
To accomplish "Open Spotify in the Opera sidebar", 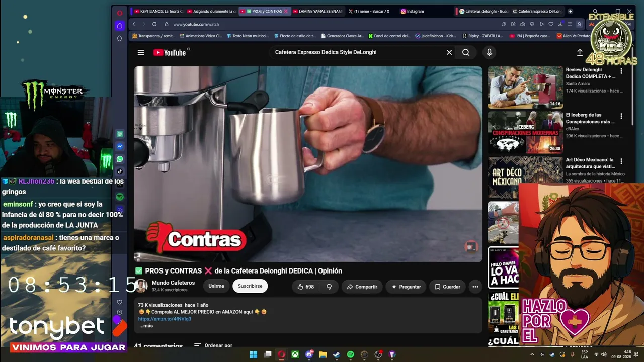I will coord(120,197).
